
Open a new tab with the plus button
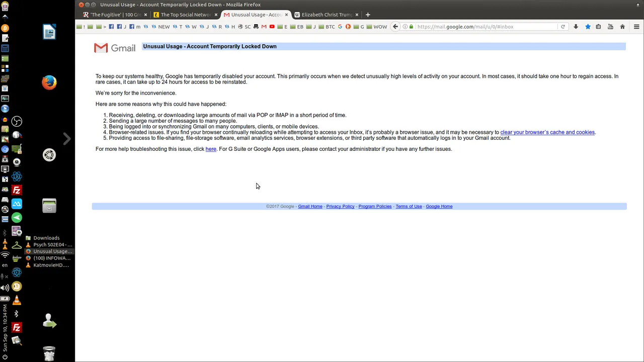pos(368,15)
